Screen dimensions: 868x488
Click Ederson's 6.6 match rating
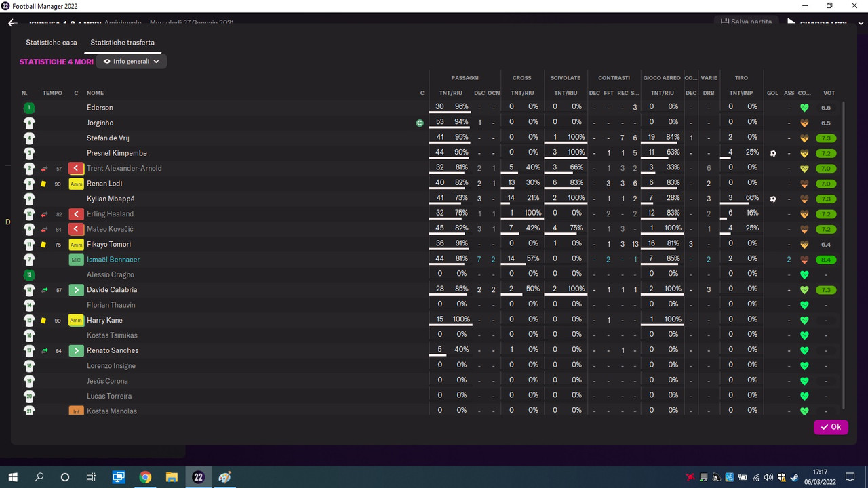[826, 108]
